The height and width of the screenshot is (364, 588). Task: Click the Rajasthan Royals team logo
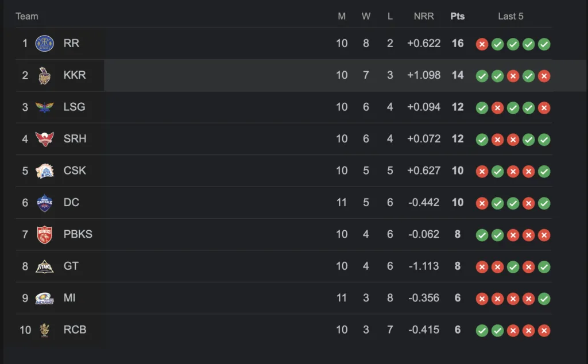[x=44, y=44]
